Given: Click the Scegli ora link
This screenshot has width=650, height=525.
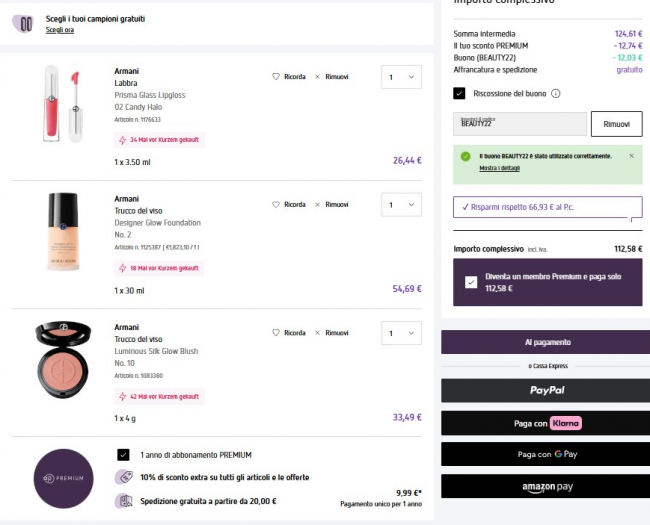Looking at the screenshot, I should pos(59,30).
